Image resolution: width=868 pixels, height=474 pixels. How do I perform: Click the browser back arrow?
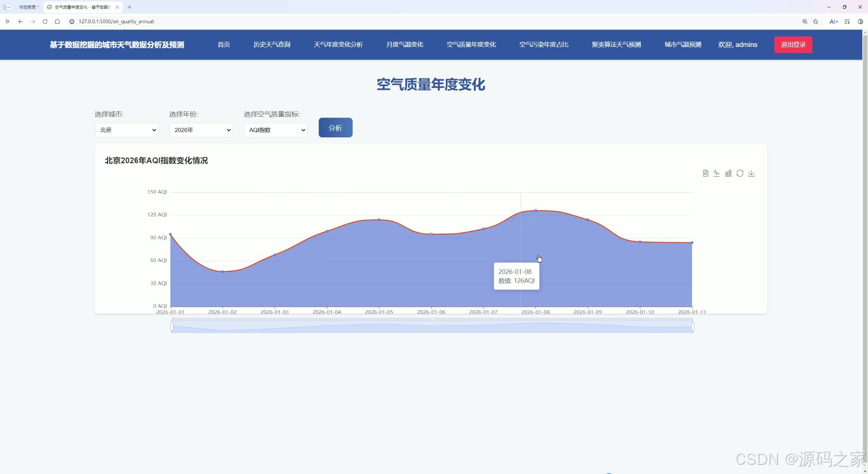point(21,22)
